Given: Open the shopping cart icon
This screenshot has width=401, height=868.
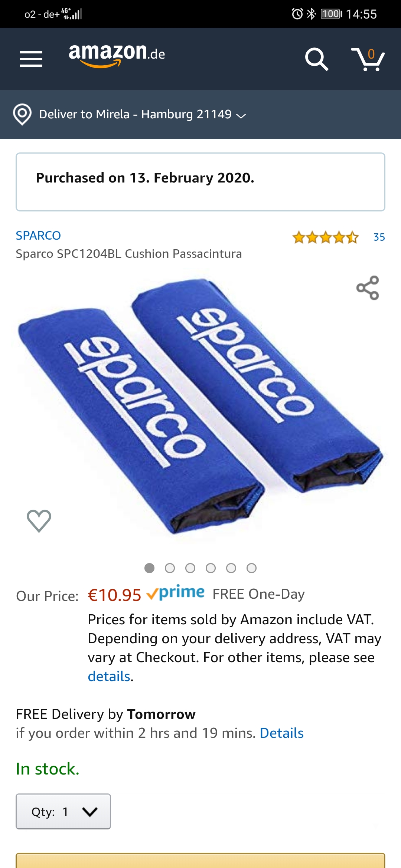Looking at the screenshot, I should (368, 59).
